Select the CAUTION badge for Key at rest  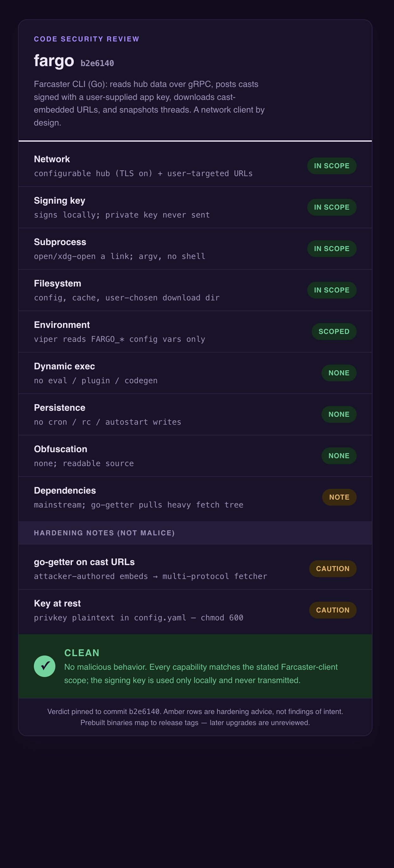(333, 610)
